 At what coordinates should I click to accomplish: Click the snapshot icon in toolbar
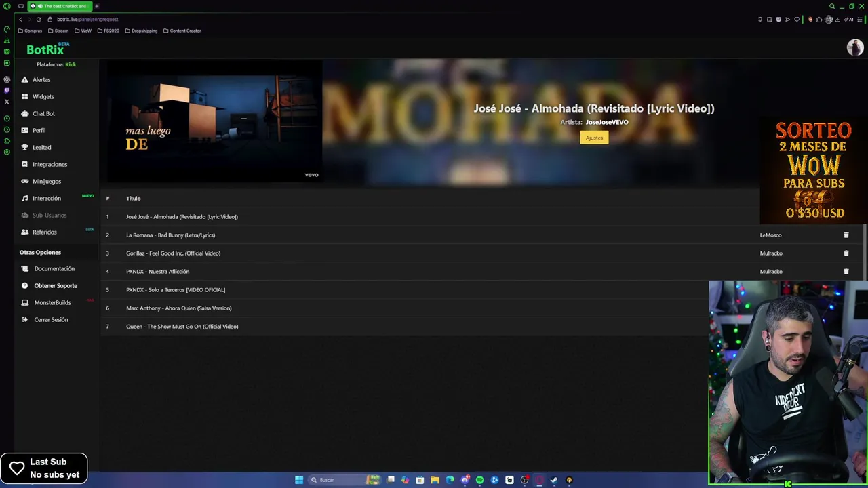tap(769, 20)
